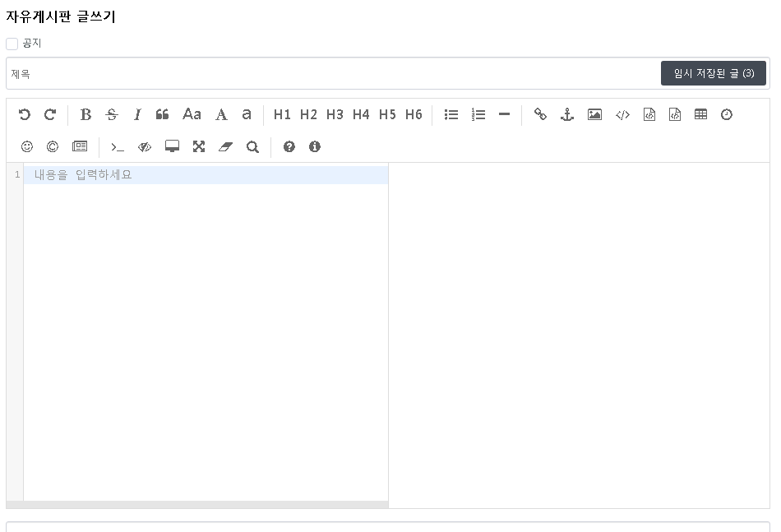The height and width of the screenshot is (532, 781).
Task: Click the horizontal scrollbar under the editor
Action: pos(197,504)
